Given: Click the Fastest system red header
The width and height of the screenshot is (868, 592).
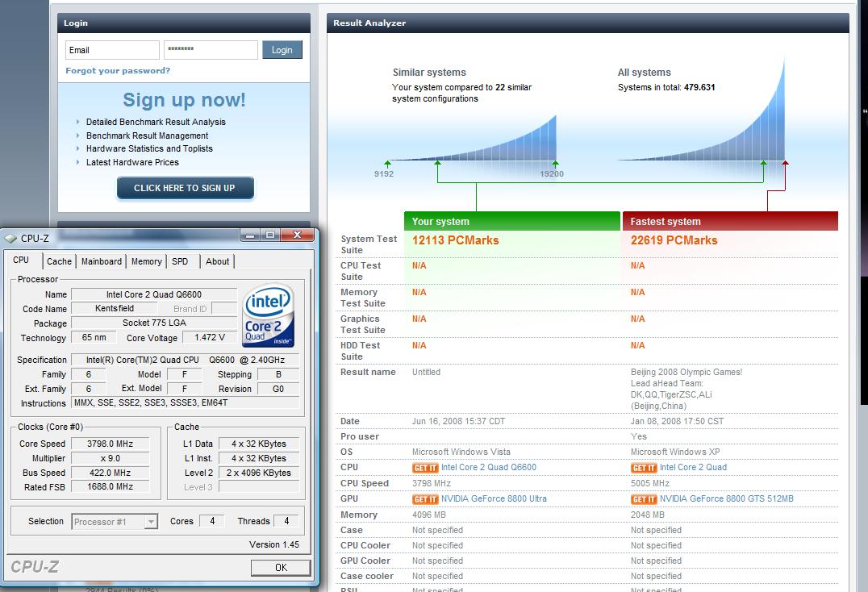Looking at the screenshot, I should [x=730, y=221].
